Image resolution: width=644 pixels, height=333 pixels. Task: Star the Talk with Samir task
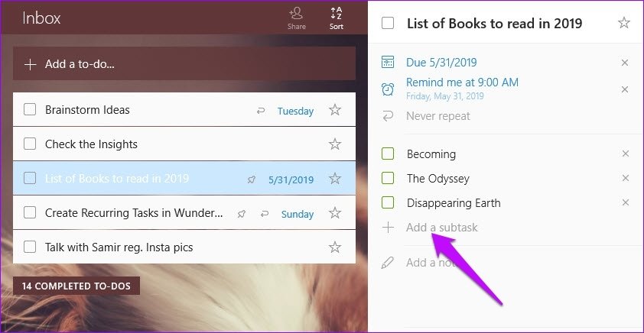coord(335,247)
